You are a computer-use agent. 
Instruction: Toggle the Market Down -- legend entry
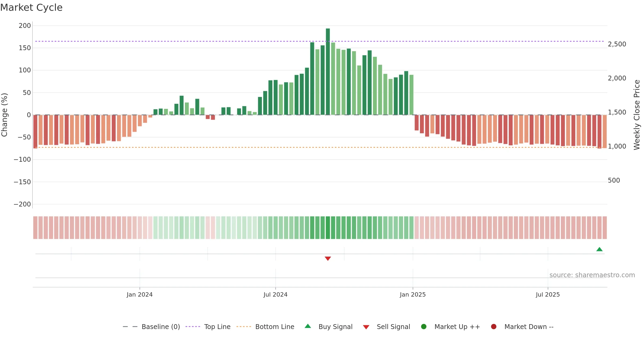(522, 327)
